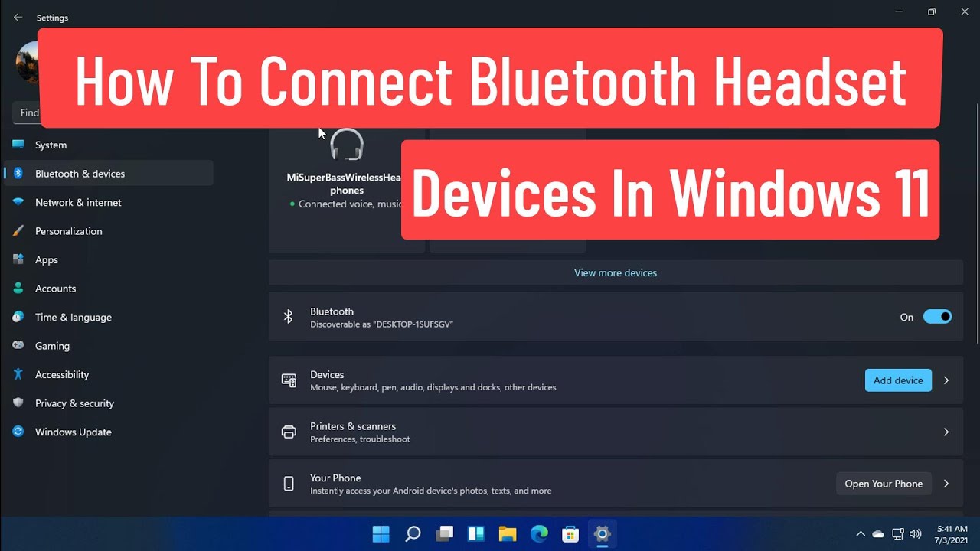Click the Your Phone icon
Viewport: 980px width, 551px height.
pyautogui.click(x=289, y=484)
